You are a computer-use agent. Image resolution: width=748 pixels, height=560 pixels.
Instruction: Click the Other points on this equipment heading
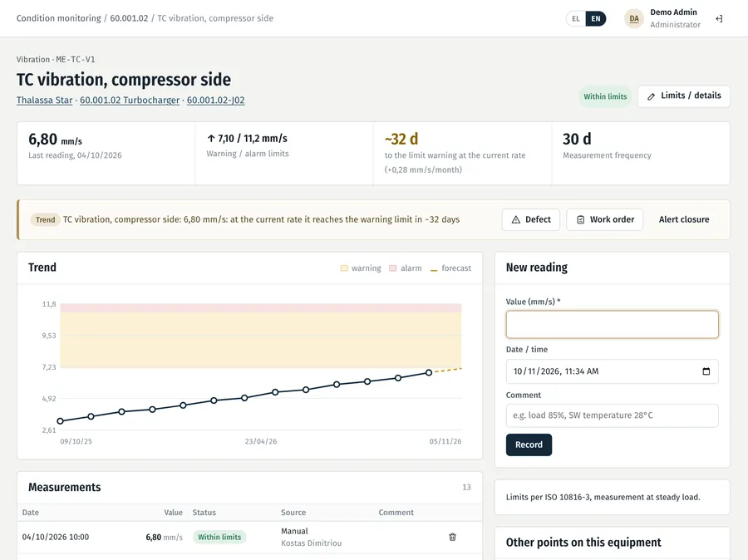pyautogui.click(x=583, y=543)
